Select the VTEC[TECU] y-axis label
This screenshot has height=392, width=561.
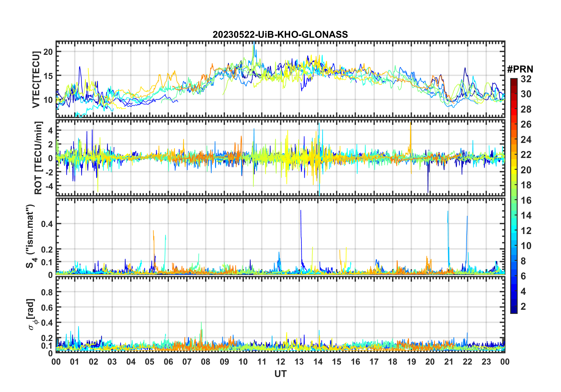[36, 80]
